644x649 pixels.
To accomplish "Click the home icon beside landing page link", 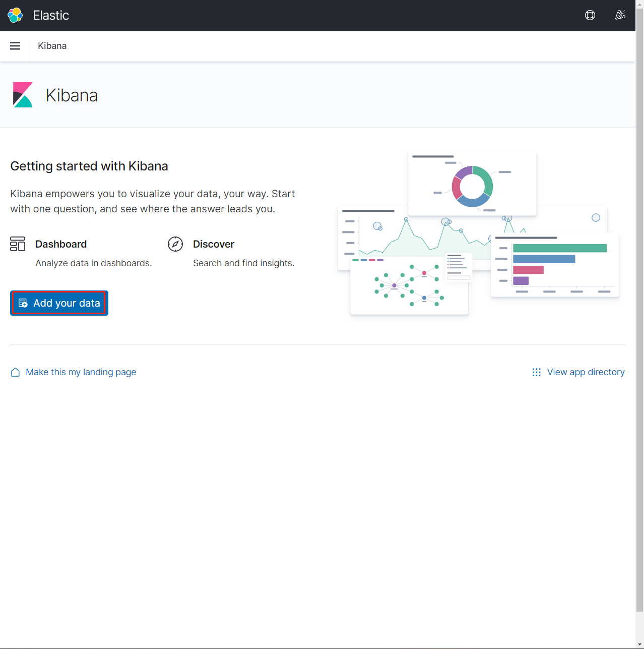I will tap(16, 372).
